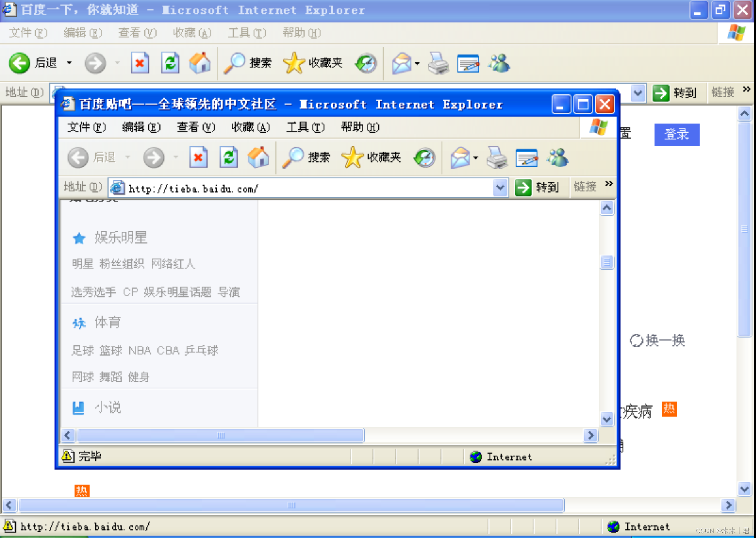Click 娱乐明星话题 link
This screenshot has width=756, height=538.
[x=178, y=292]
